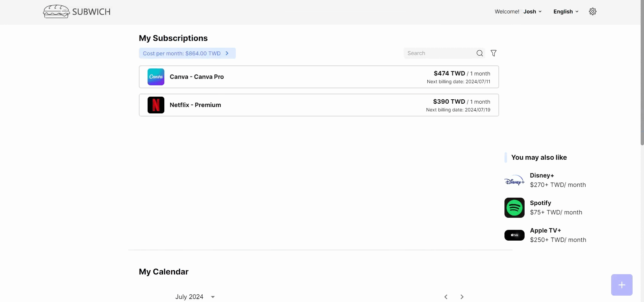
Task: Open the subscription filter funnel icon
Action: click(493, 53)
